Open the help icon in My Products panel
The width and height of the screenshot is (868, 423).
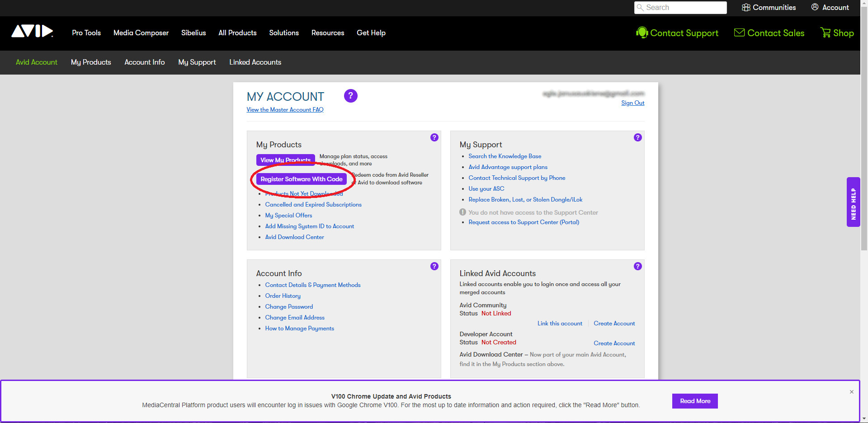[434, 137]
